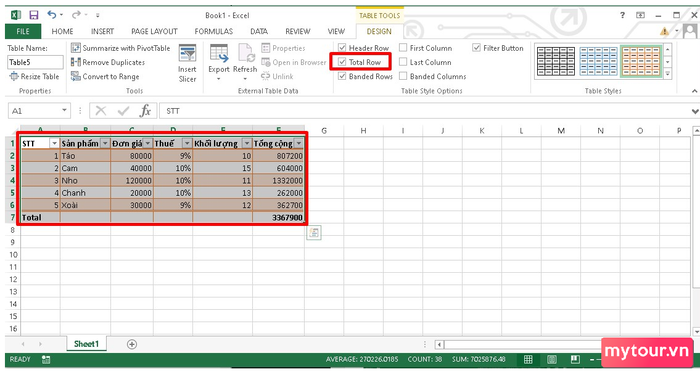Select column G header
700x376 pixels.
[324, 130]
